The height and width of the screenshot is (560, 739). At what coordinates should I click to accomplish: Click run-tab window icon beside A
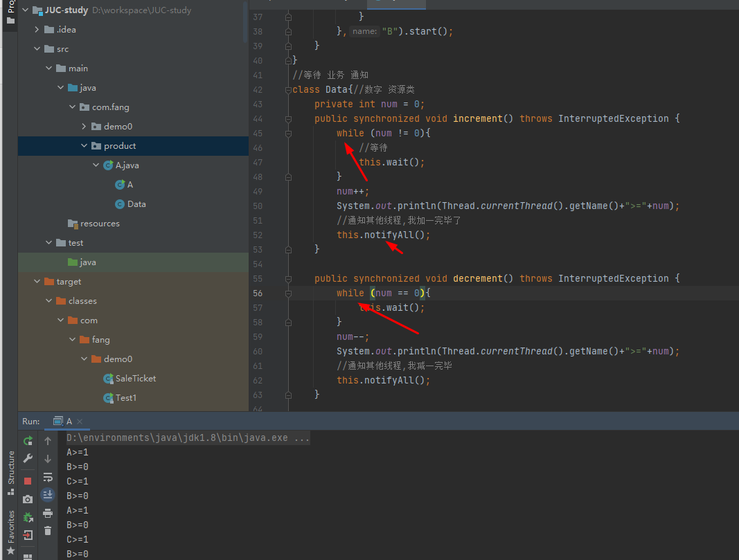(58, 421)
